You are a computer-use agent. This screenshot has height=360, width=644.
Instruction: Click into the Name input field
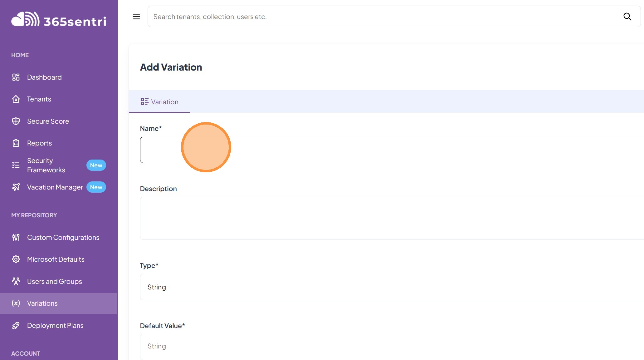click(x=392, y=150)
